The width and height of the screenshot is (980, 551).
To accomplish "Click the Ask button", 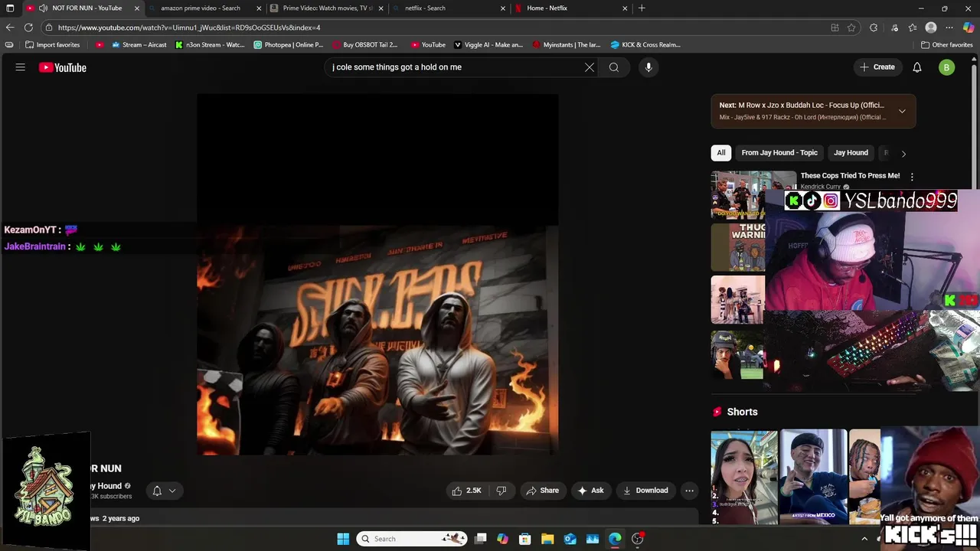I will pos(590,491).
